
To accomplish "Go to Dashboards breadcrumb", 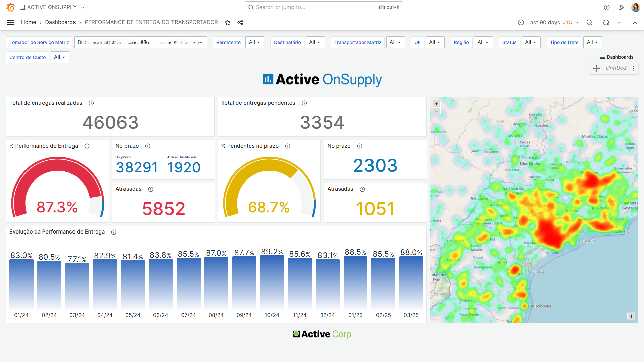I will [60, 22].
